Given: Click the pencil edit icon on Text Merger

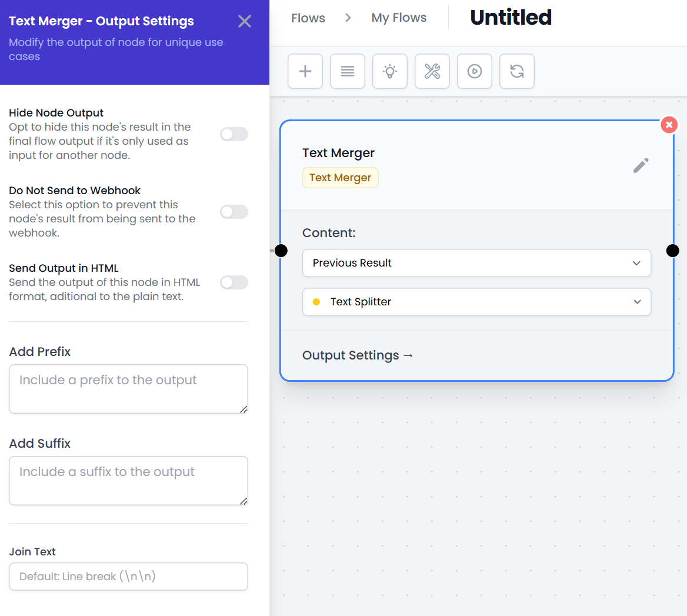Looking at the screenshot, I should point(641,165).
